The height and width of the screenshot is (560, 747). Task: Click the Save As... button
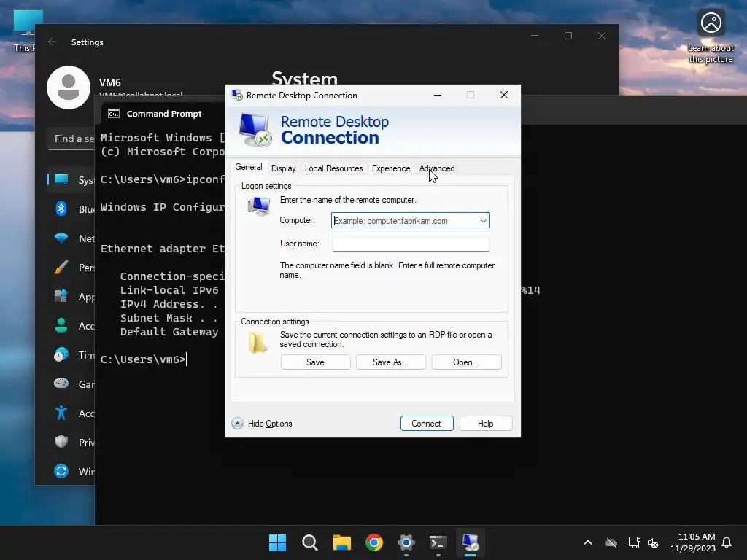click(x=391, y=362)
